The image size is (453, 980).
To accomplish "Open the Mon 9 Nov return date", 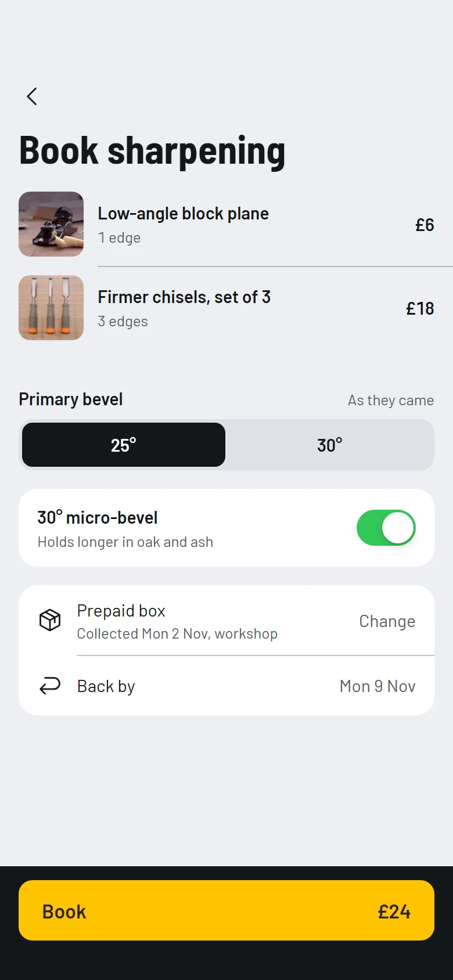I will (x=378, y=686).
